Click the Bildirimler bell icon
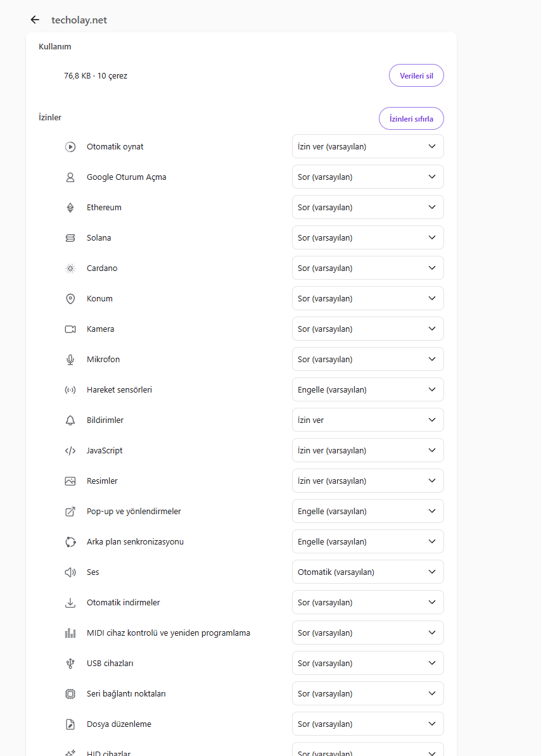This screenshot has height=756, width=541. (70, 420)
